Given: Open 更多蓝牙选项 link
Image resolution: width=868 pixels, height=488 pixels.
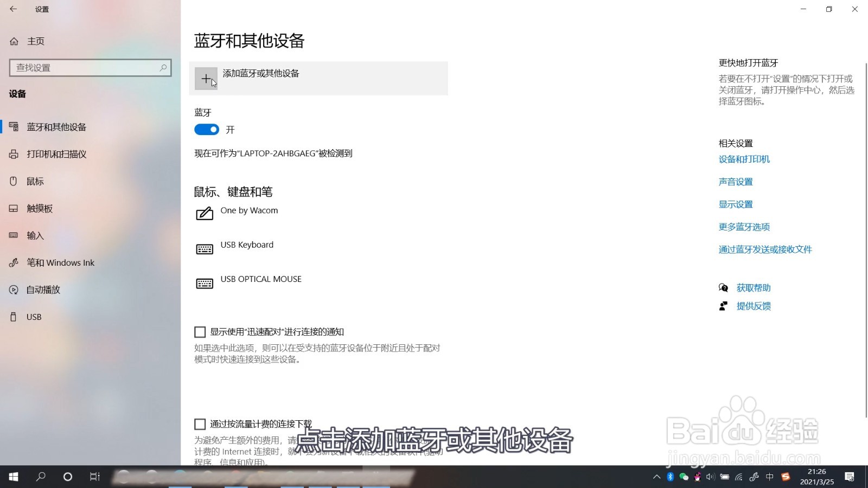Looking at the screenshot, I should 744,227.
